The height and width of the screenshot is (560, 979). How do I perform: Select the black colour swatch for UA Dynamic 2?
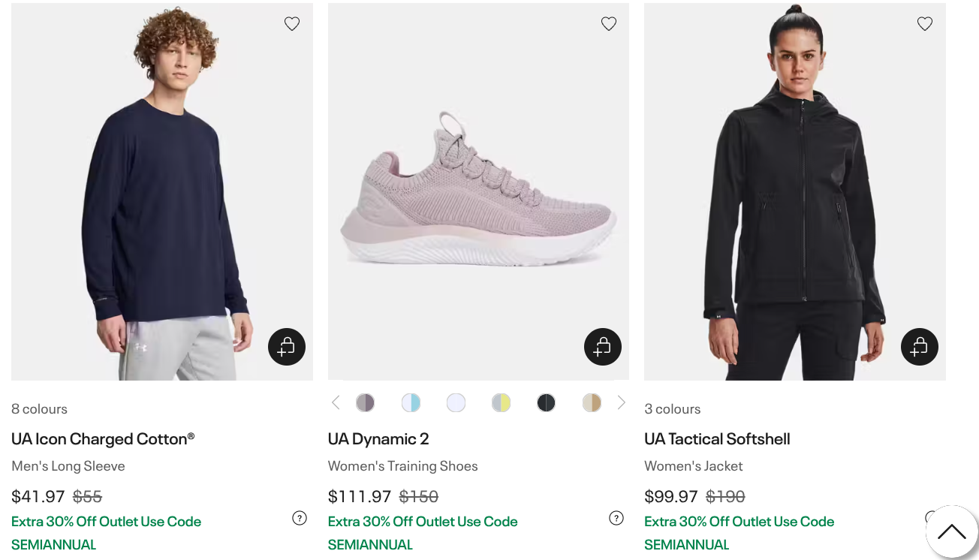pos(546,402)
